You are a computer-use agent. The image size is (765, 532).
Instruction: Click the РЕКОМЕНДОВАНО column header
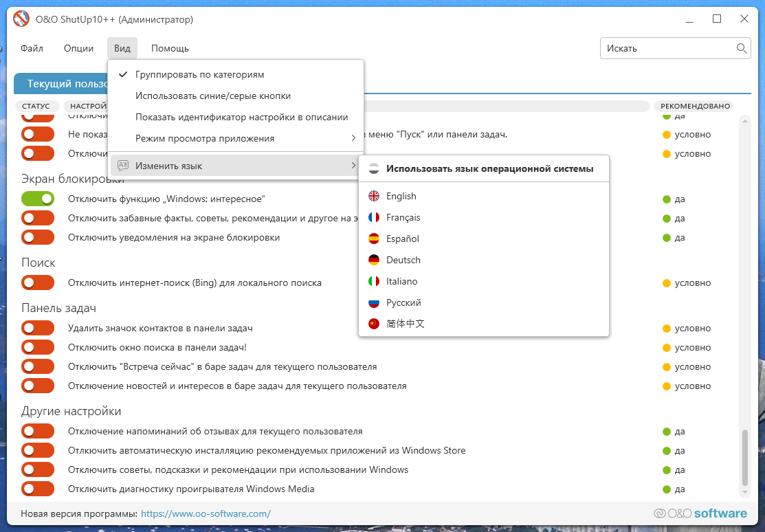pyautogui.click(x=695, y=106)
